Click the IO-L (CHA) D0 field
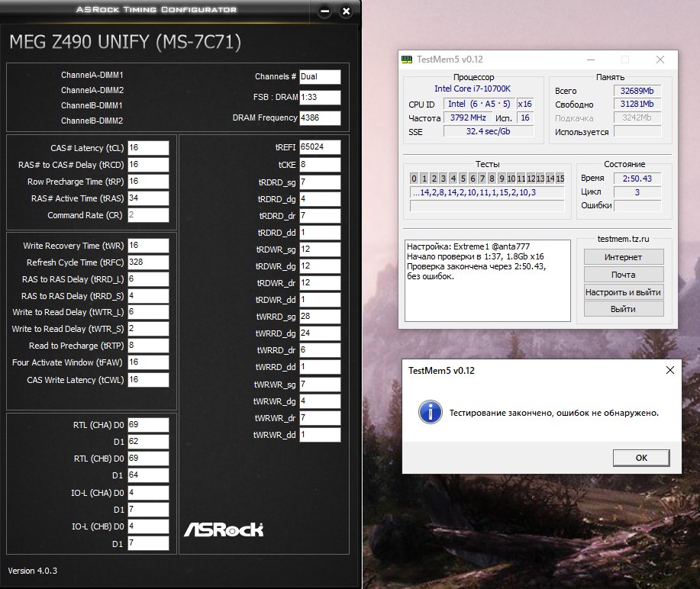This screenshot has width=700, height=589. tap(148, 493)
